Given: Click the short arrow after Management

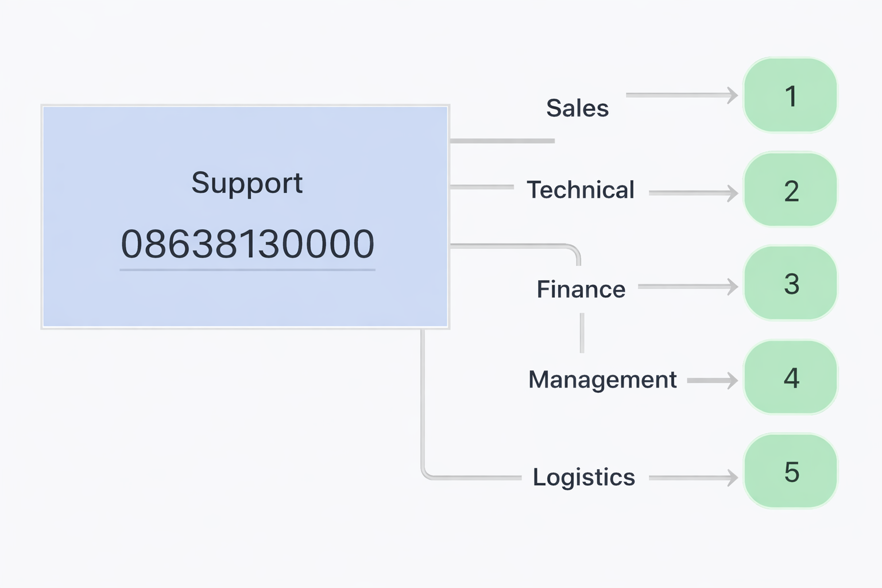Looking at the screenshot, I should tap(712, 380).
